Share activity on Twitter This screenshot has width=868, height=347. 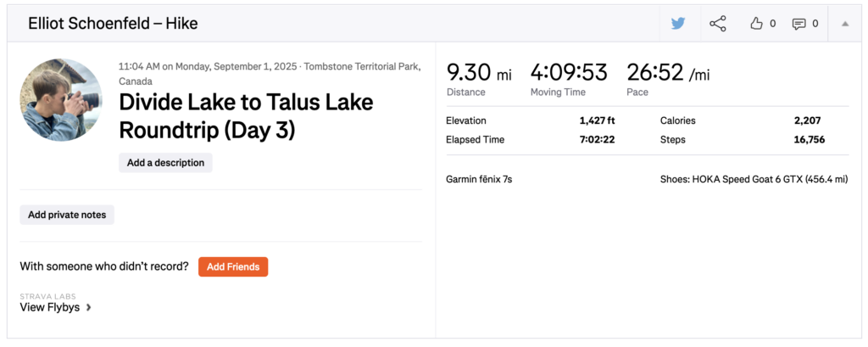pos(678,24)
